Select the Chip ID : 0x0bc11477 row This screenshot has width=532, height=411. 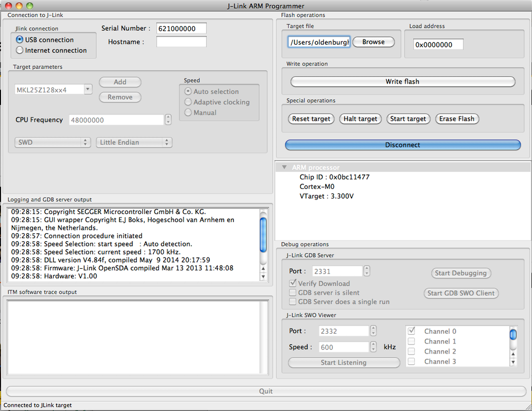coord(334,177)
